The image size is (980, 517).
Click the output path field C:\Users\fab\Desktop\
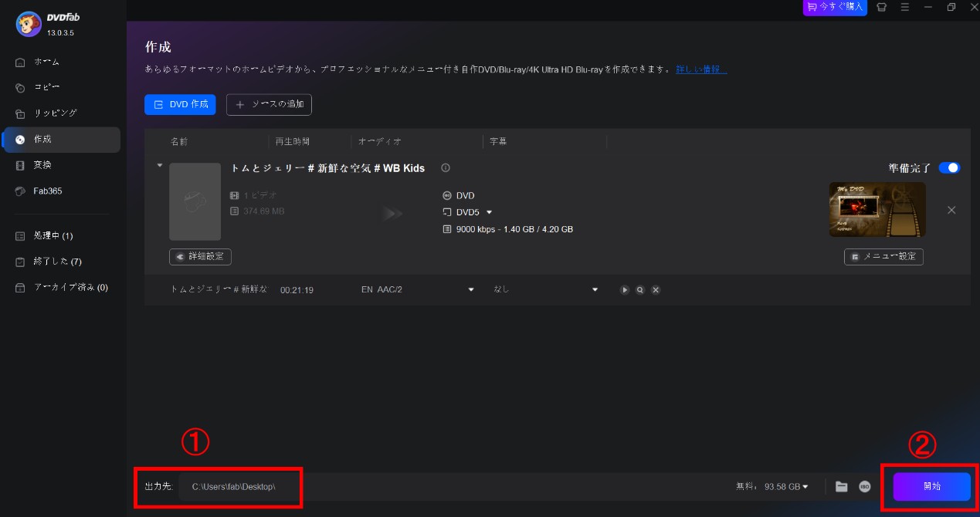239,487
